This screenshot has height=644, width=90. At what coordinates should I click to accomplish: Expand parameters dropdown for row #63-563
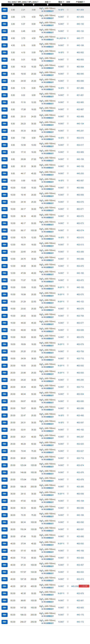point(4,60)
